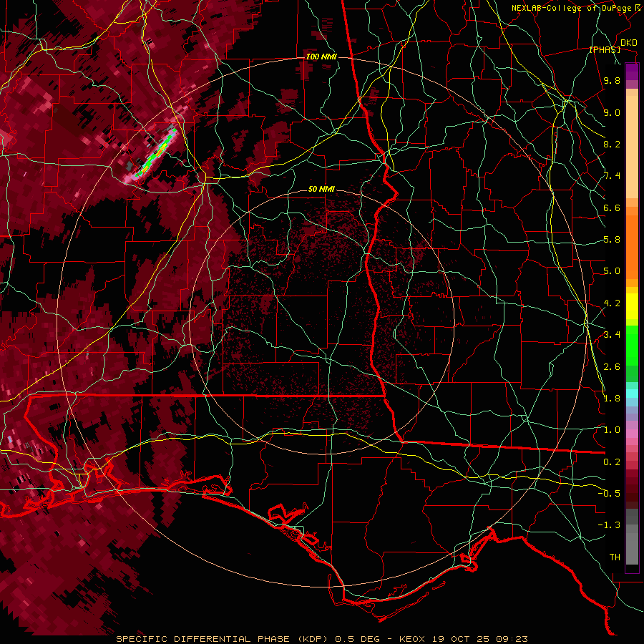Click the "-1.3" legend value

[609, 525]
